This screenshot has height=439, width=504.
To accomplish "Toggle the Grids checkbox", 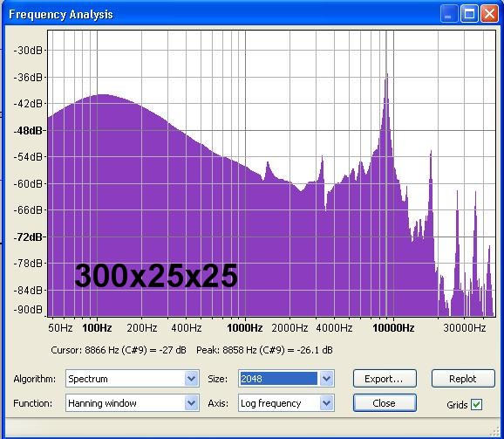I will click(x=476, y=404).
